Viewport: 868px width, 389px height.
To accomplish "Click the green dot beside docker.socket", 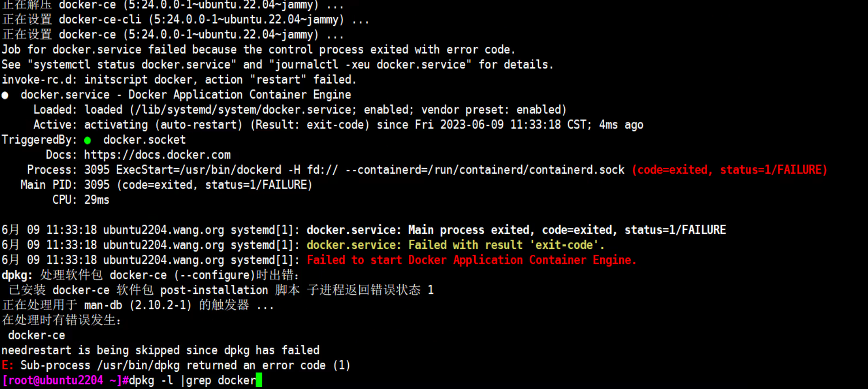I will pyautogui.click(x=87, y=140).
